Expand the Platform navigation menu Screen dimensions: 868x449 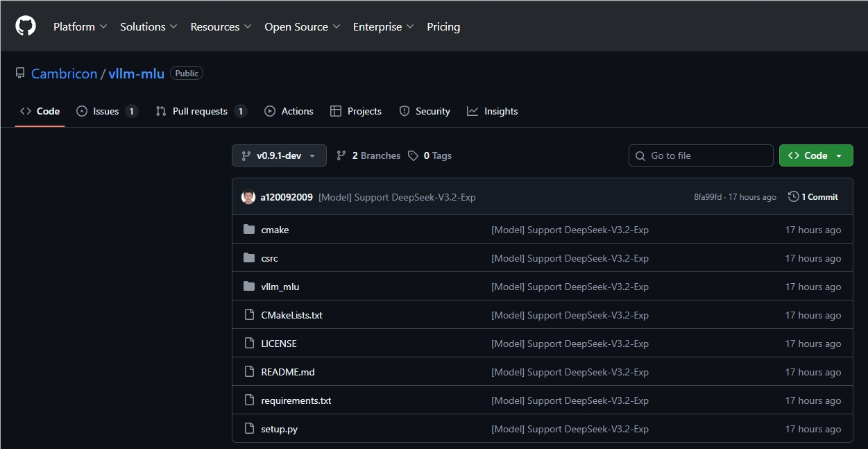[x=80, y=27]
